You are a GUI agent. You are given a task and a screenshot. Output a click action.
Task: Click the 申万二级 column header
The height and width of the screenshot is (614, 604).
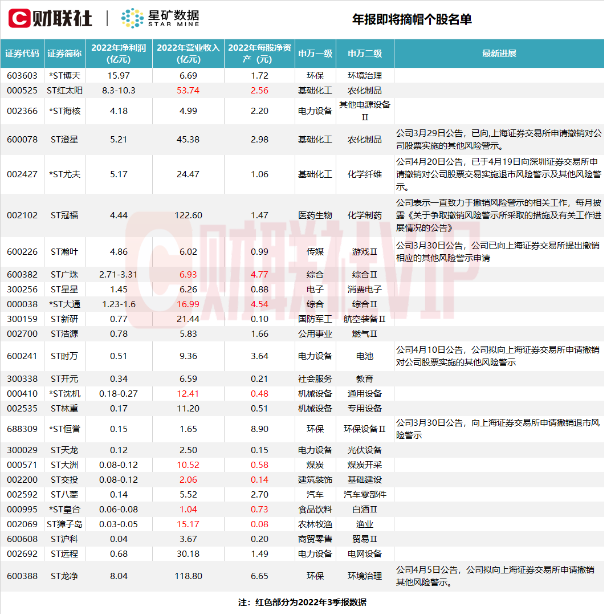365,54
